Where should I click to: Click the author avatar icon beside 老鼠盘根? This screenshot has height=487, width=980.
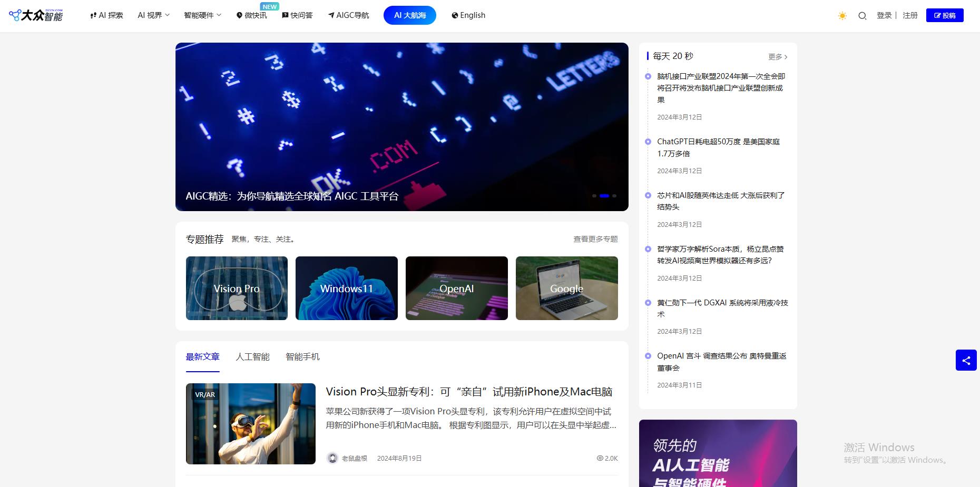[332, 458]
